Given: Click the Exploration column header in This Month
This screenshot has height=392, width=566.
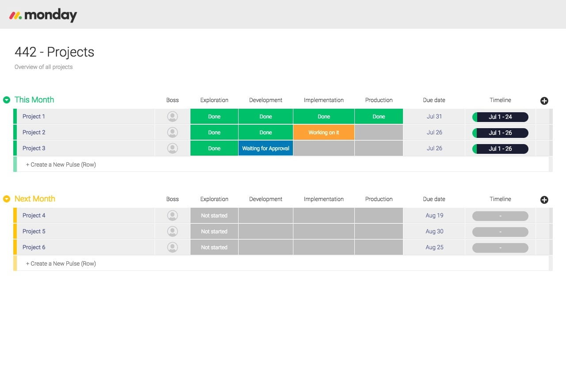Looking at the screenshot, I should 214,100.
